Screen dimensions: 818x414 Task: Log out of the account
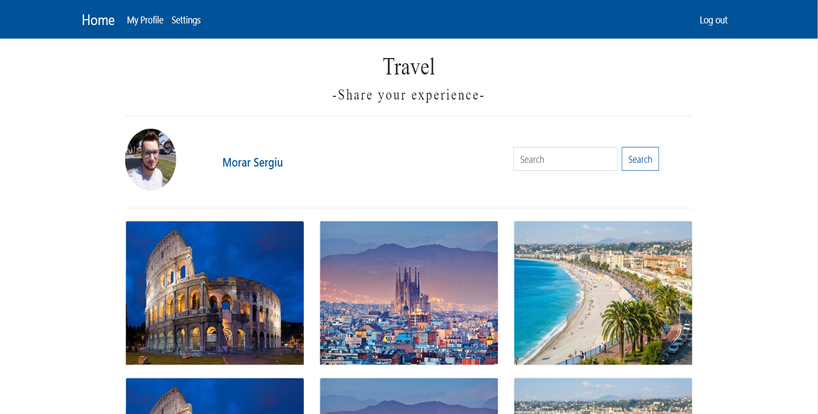[x=713, y=20]
